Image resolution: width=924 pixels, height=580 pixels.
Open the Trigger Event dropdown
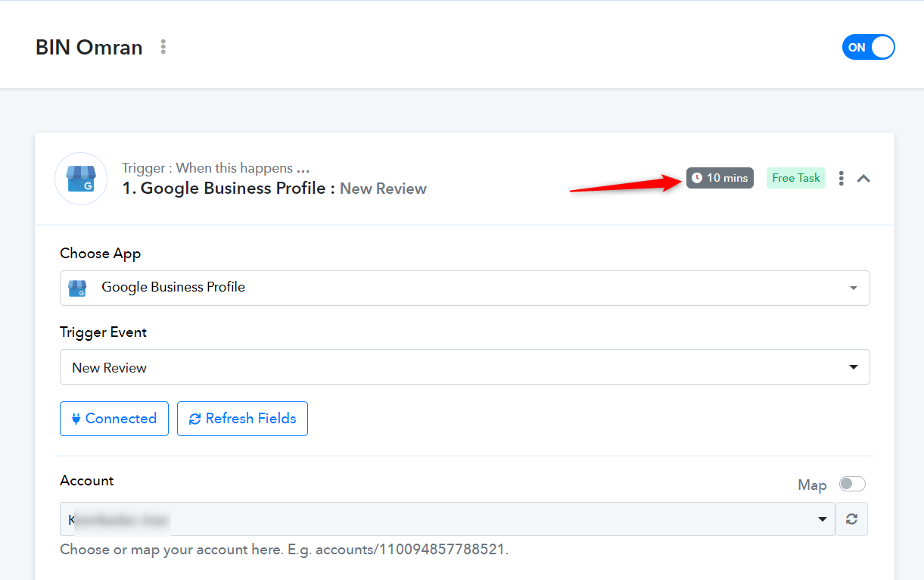click(465, 367)
